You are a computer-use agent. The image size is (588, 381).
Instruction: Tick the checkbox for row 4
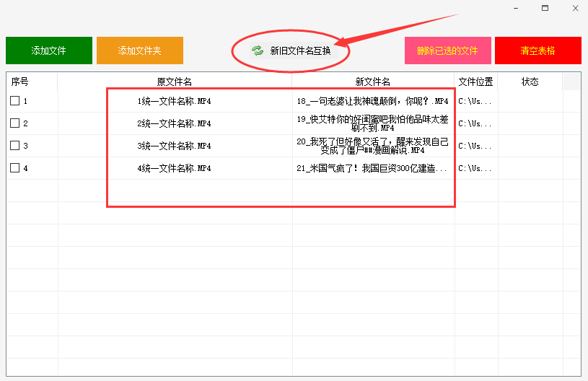coord(14,167)
